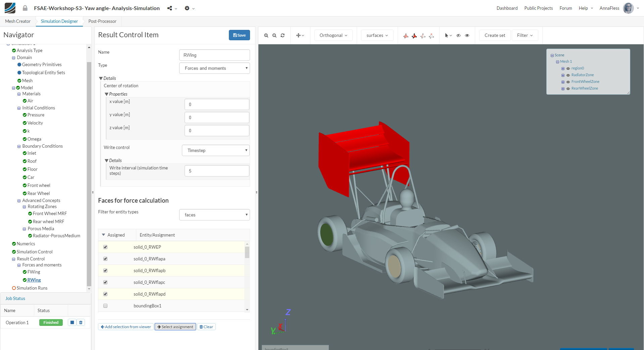Click the share icon beside project title
This screenshot has width=644, height=350.
(x=170, y=8)
